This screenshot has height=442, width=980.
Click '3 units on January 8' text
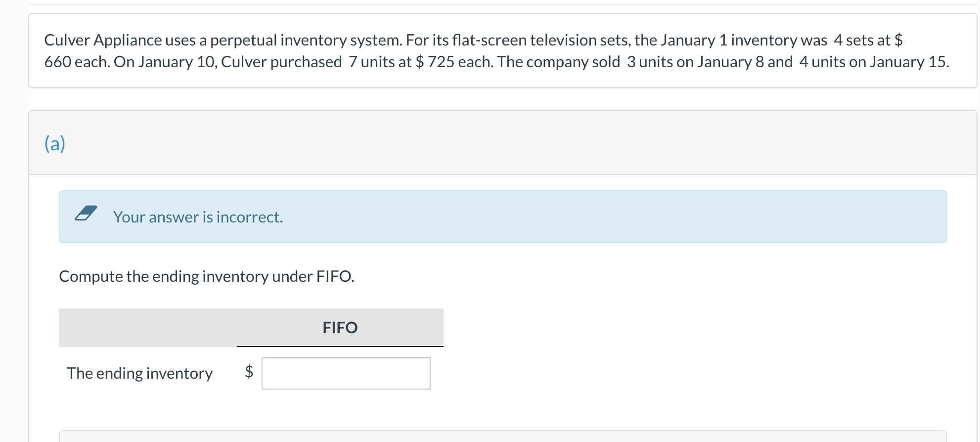(695, 62)
